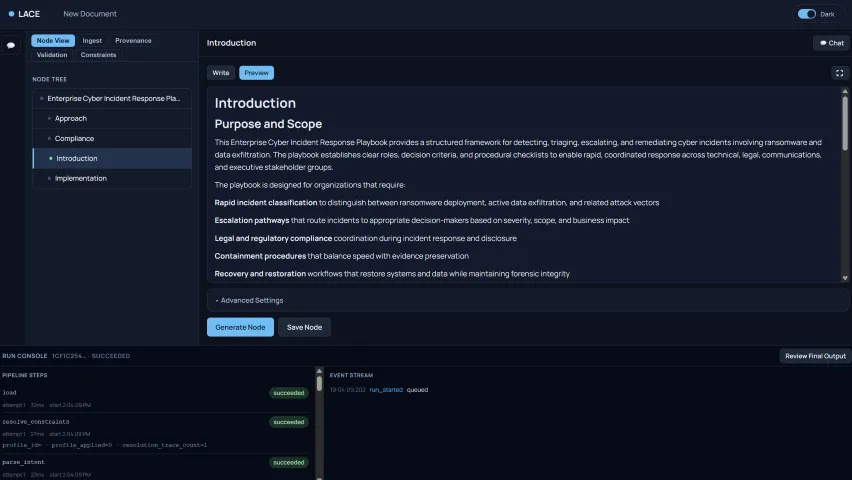Click the run_started event link

tap(386, 389)
